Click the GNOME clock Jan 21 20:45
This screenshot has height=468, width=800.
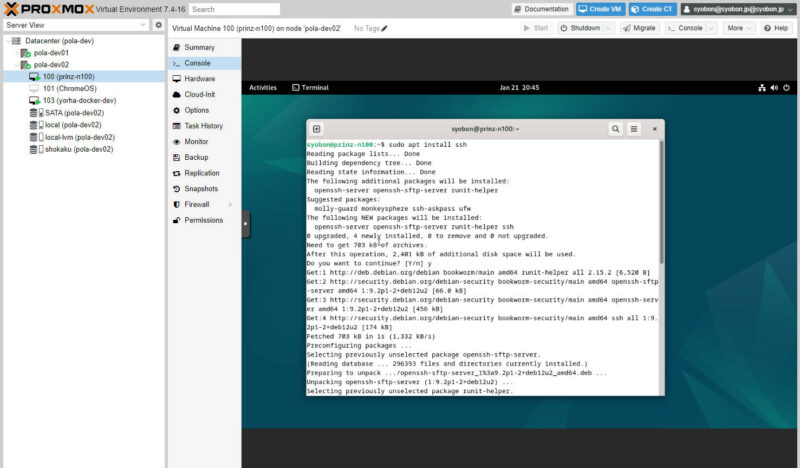click(x=519, y=88)
